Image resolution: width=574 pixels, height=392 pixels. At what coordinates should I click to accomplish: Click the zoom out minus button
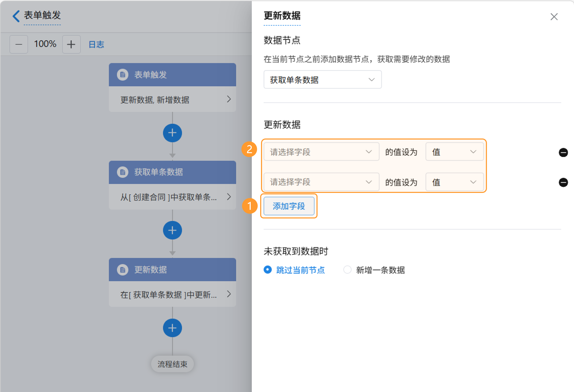pyautogui.click(x=19, y=44)
